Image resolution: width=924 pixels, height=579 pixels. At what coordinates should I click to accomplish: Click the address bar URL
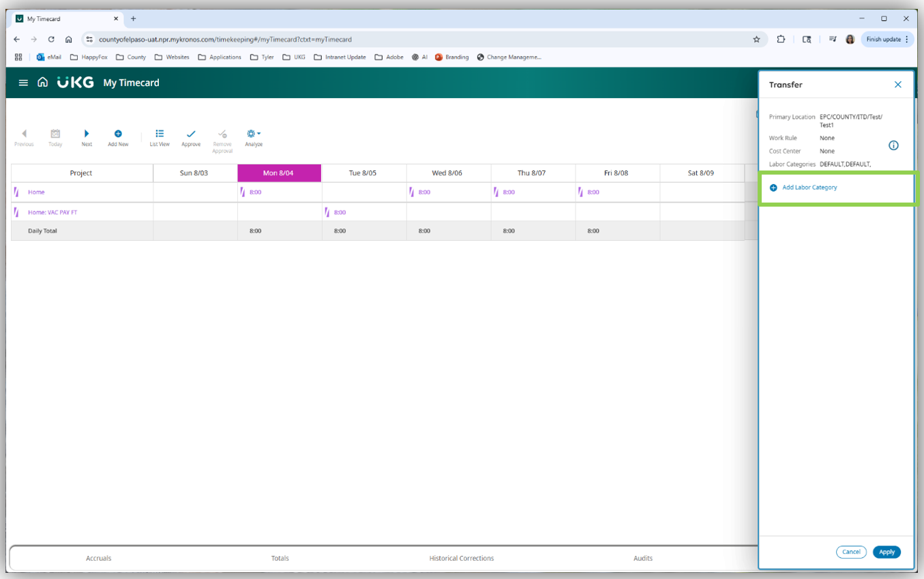[x=226, y=40]
